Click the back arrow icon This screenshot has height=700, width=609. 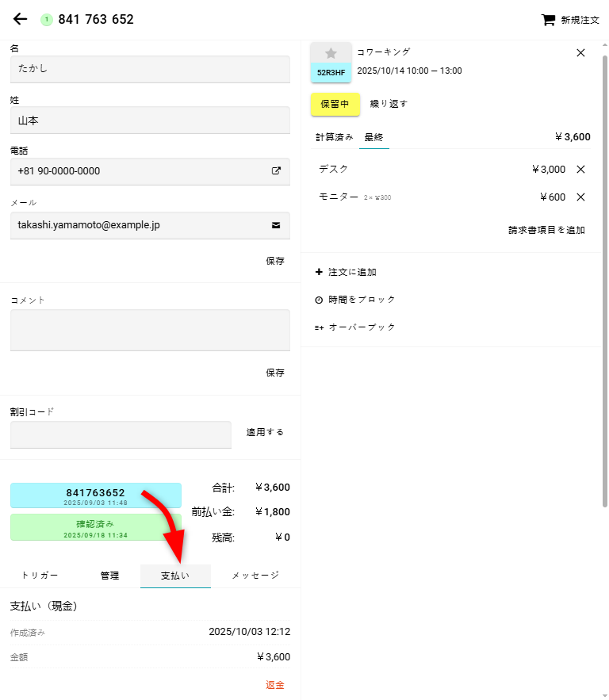[x=21, y=19]
